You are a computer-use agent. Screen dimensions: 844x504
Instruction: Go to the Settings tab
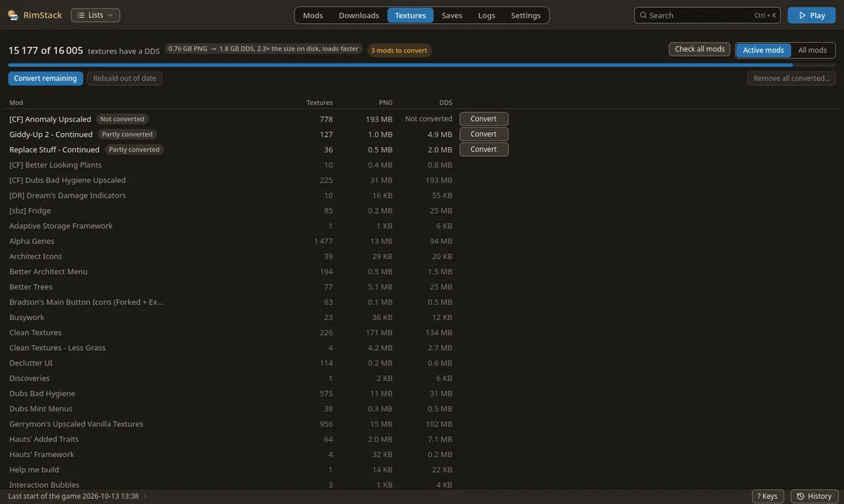click(526, 15)
